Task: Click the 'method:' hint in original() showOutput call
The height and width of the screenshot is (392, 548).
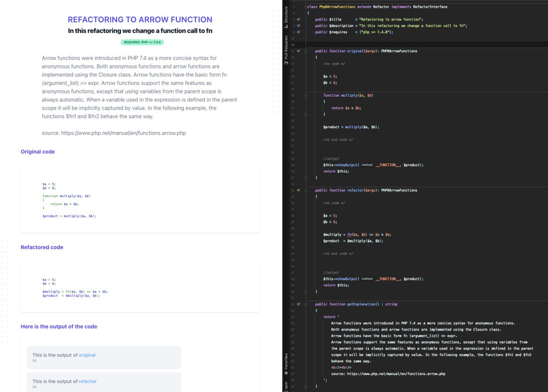Action: [367, 165]
